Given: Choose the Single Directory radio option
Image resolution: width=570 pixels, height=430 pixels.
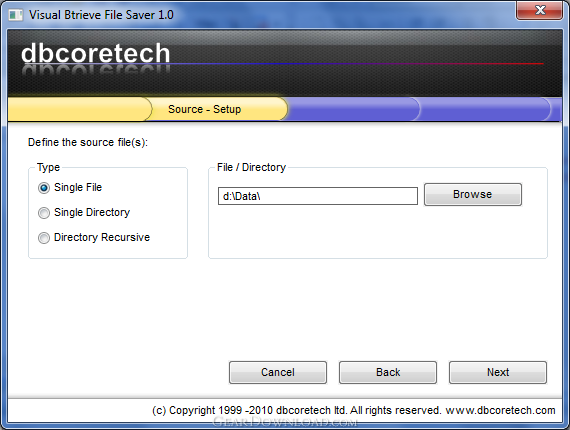Looking at the screenshot, I should 44,213.
